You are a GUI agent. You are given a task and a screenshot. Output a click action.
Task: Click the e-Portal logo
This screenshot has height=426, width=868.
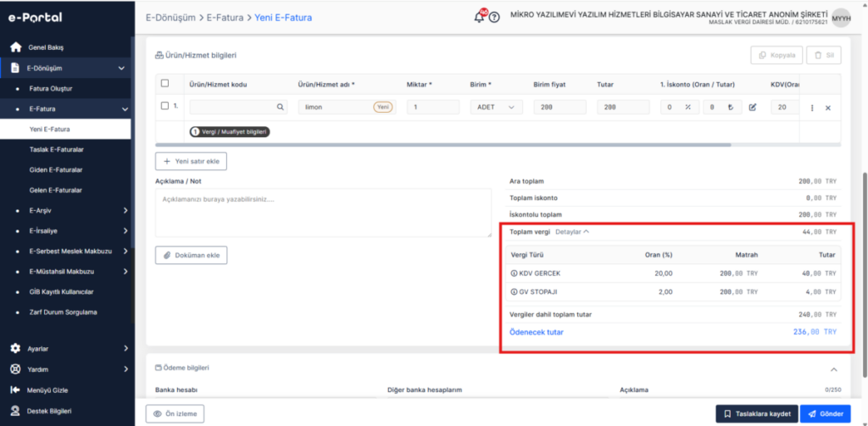click(x=34, y=17)
